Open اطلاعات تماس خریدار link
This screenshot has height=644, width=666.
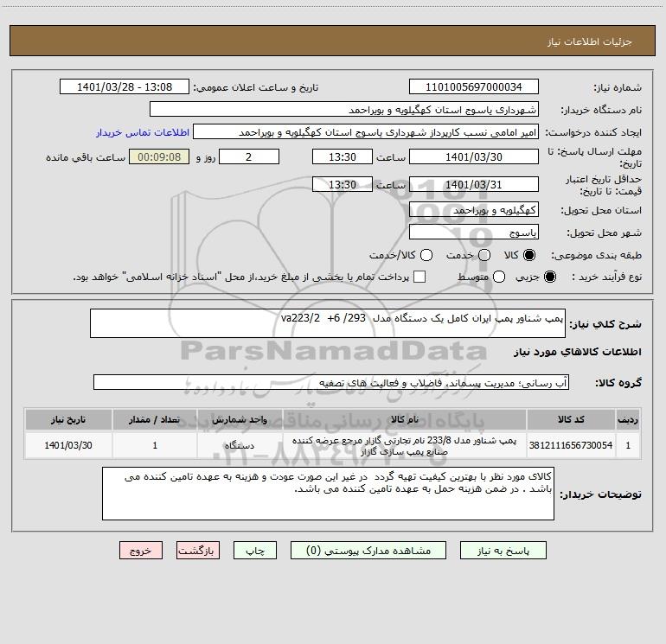(143, 132)
